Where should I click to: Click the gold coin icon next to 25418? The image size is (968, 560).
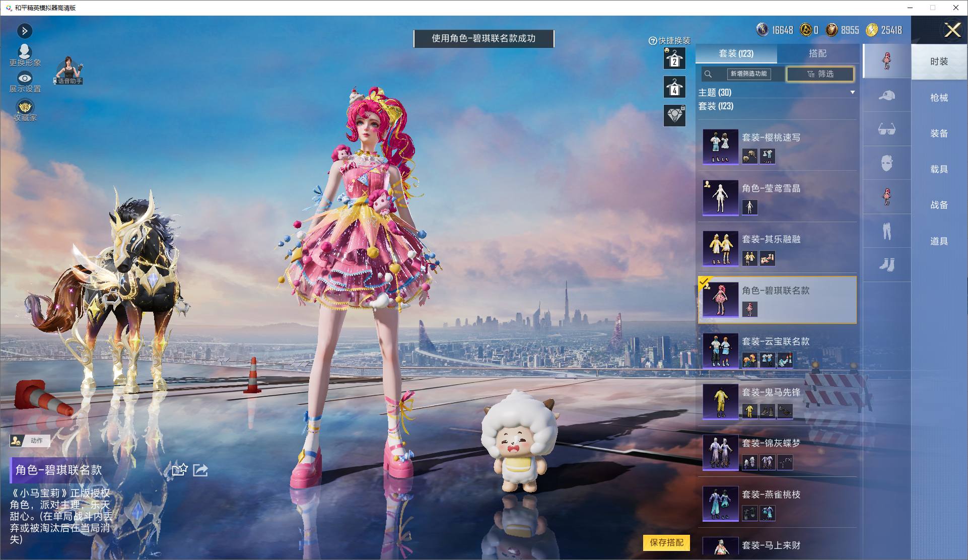(x=872, y=30)
